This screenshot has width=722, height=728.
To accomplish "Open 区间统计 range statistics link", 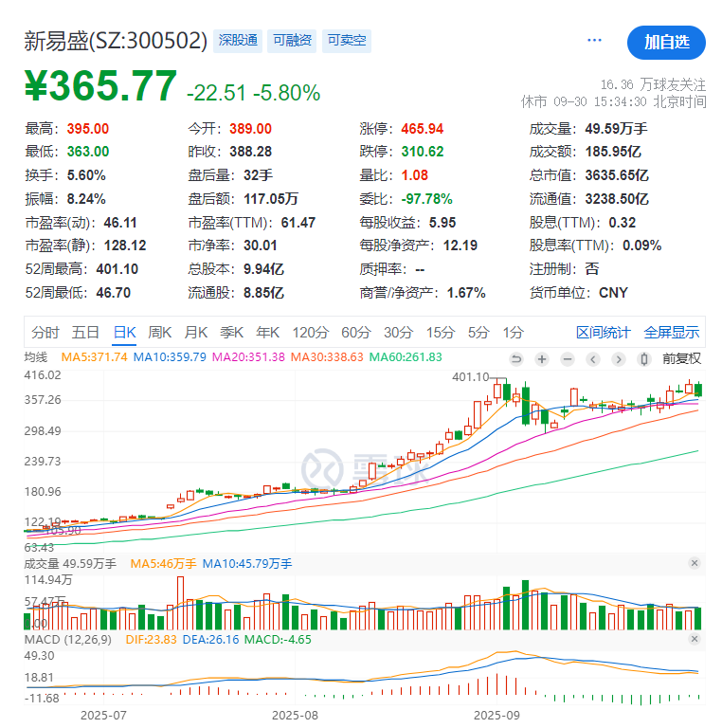I will coord(604,333).
